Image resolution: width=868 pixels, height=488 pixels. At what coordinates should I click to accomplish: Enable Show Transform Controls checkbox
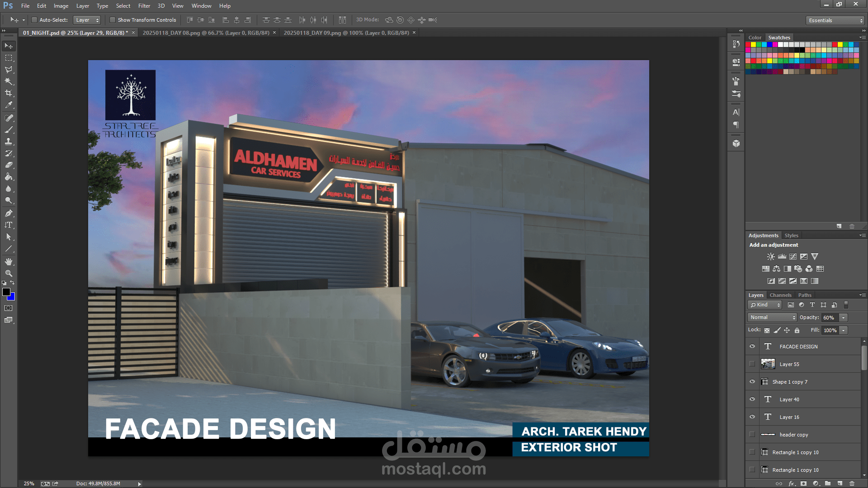(x=113, y=20)
